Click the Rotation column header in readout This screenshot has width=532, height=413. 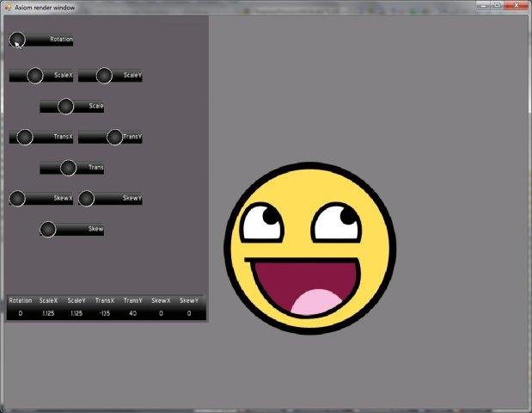tap(21, 300)
